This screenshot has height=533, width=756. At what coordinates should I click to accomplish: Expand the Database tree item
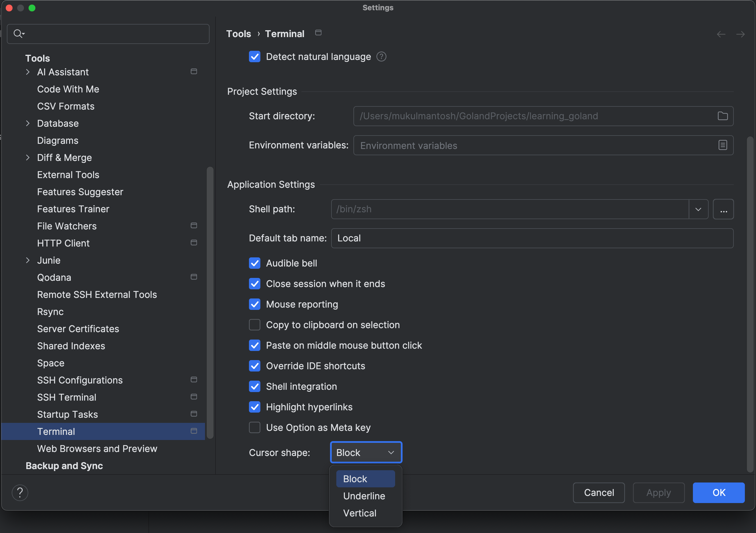[28, 123]
